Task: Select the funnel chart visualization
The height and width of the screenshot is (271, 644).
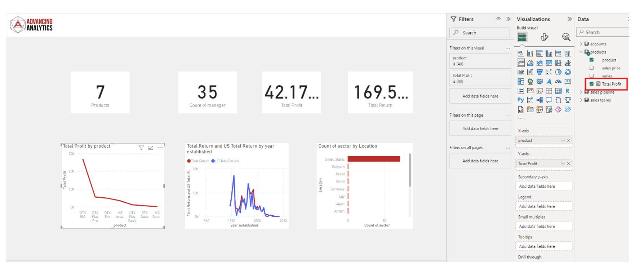Action: point(539,72)
